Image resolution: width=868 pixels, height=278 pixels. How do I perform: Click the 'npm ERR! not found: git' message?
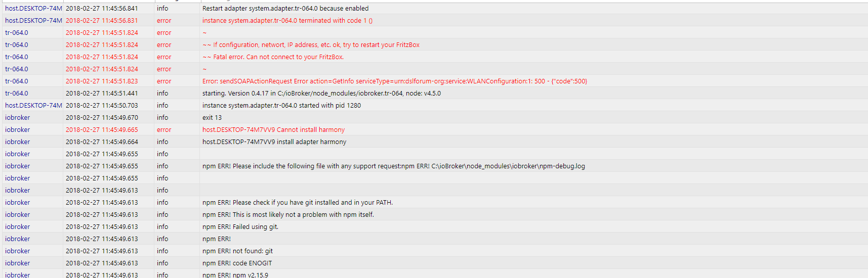pyautogui.click(x=237, y=251)
